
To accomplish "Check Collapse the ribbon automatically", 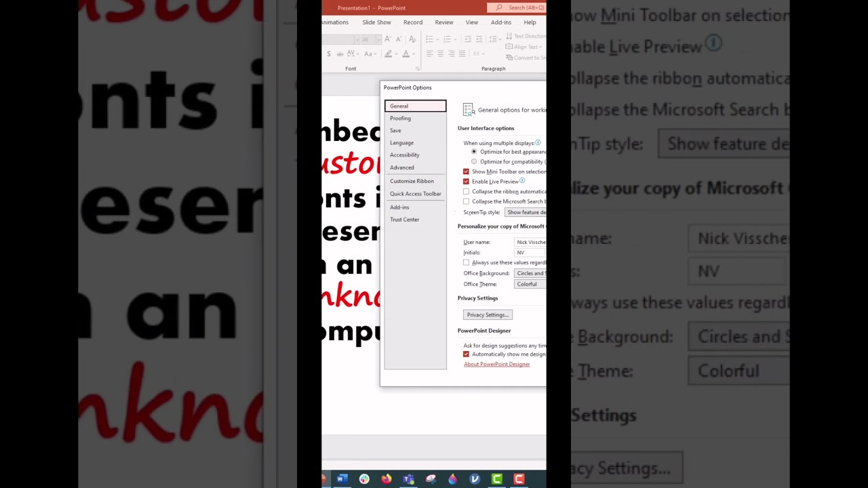I will (x=466, y=192).
